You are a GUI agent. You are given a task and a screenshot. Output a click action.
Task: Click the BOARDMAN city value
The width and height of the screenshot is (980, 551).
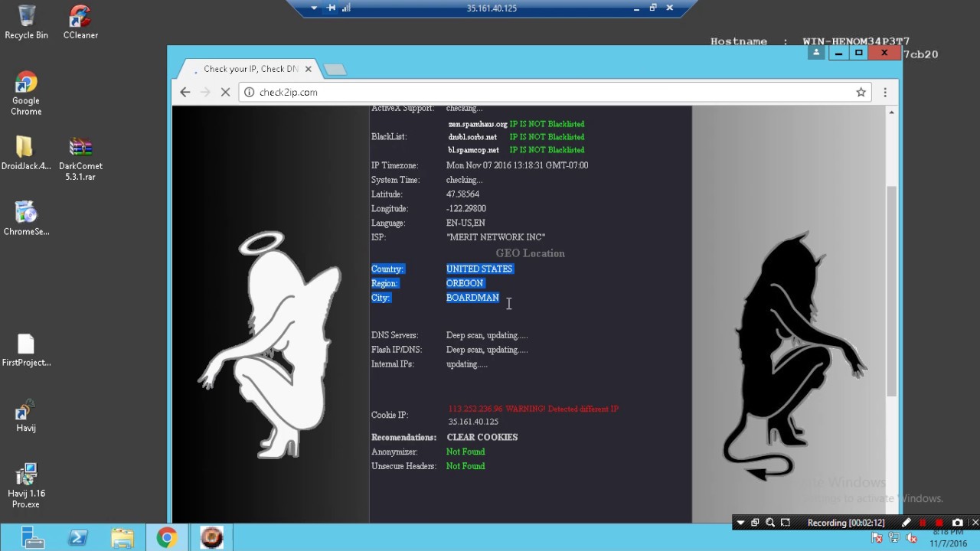pyautogui.click(x=472, y=298)
